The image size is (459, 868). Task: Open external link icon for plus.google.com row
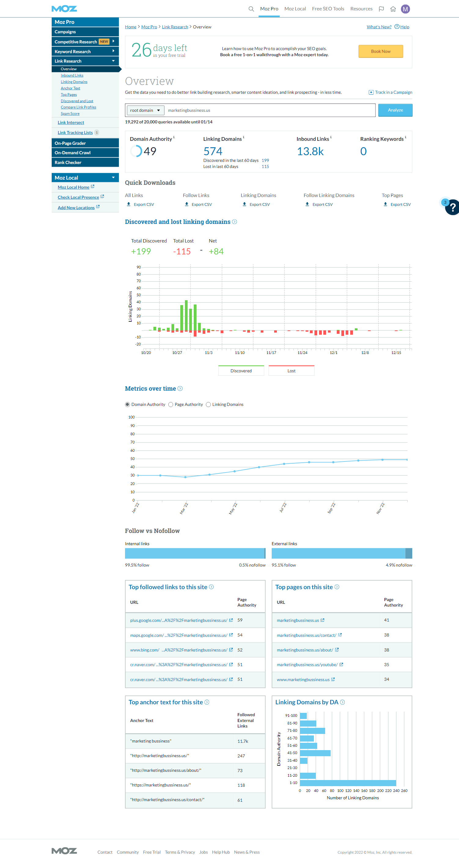coord(231,620)
